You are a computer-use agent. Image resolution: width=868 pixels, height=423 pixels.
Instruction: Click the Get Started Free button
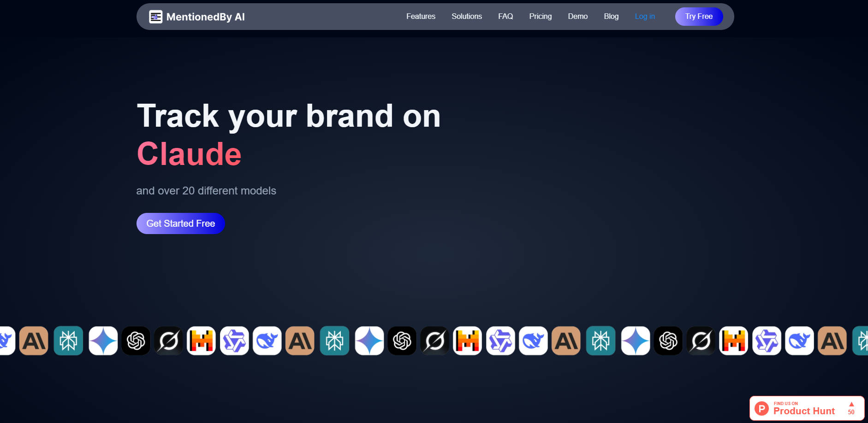coord(180,223)
